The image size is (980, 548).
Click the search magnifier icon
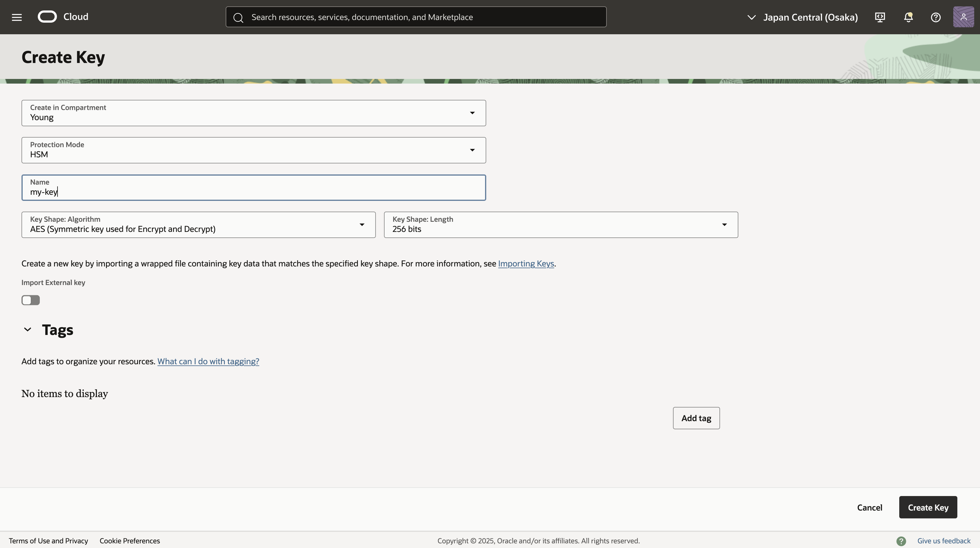pos(238,17)
